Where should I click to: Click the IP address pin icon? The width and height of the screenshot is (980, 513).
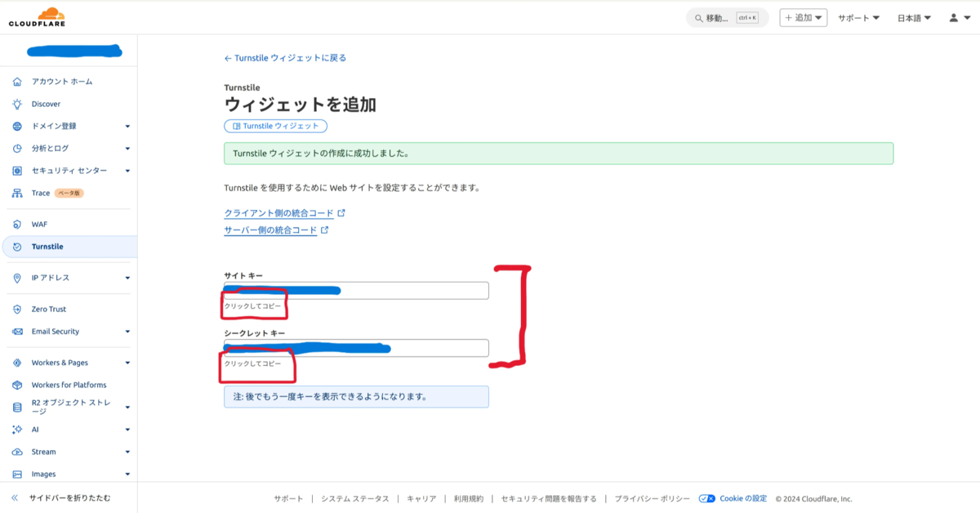(x=17, y=278)
